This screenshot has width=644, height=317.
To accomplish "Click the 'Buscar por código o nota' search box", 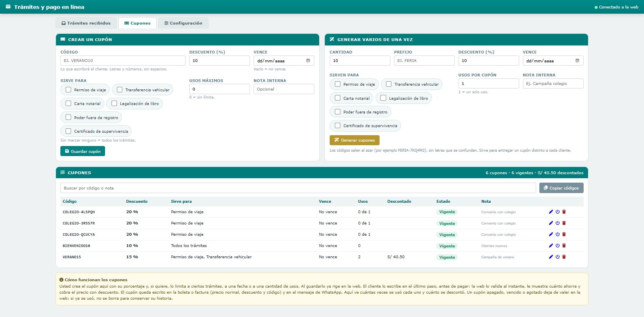I will (298, 188).
